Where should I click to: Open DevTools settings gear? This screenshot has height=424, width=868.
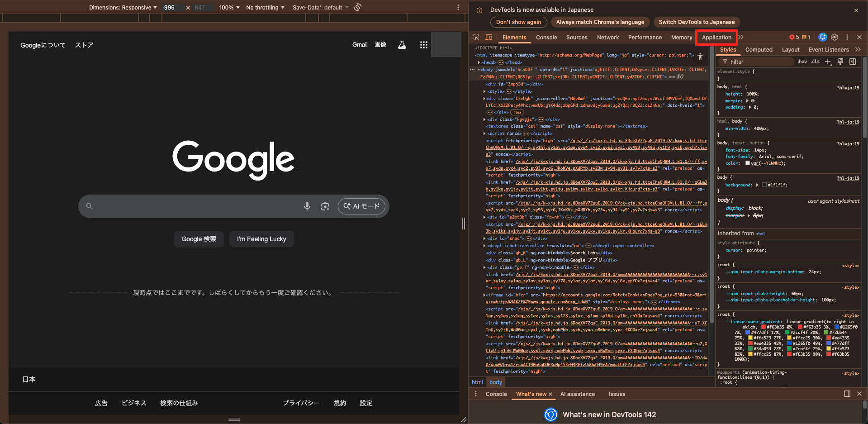[x=835, y=37]
